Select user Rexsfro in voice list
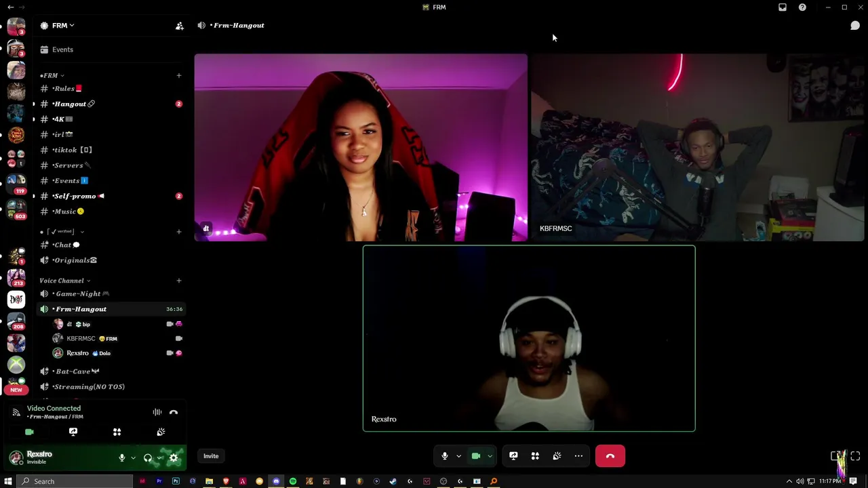868x488 pixels. point(117,353)
